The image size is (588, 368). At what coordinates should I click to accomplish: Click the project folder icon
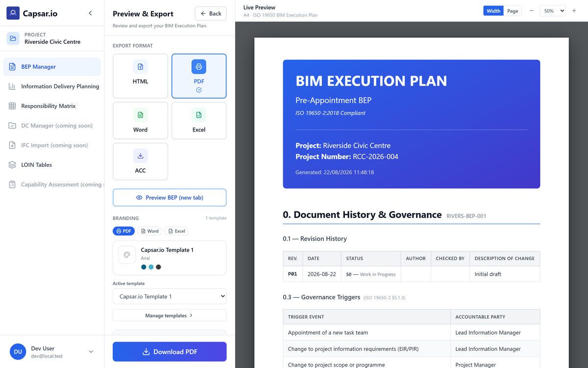[13, 38]
